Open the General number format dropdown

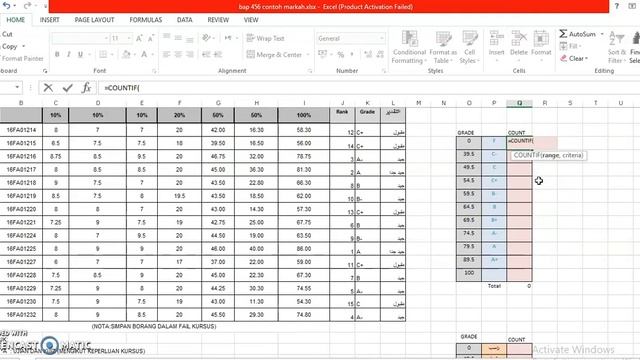tap(351, 38)
